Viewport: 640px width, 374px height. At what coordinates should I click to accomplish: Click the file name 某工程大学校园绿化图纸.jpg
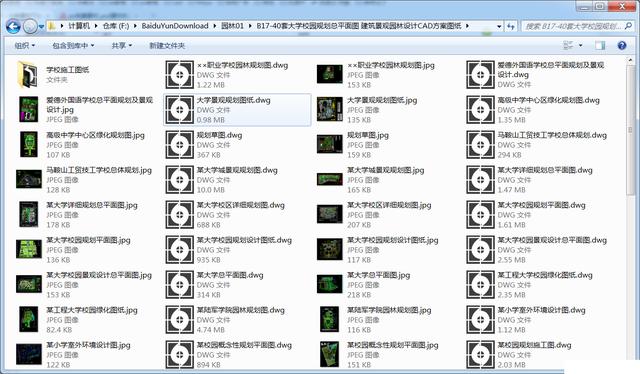click(x=92, y=310)
